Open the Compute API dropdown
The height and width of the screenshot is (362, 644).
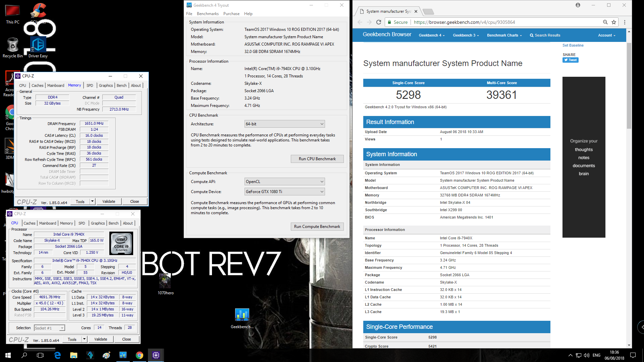coord(284,182)
